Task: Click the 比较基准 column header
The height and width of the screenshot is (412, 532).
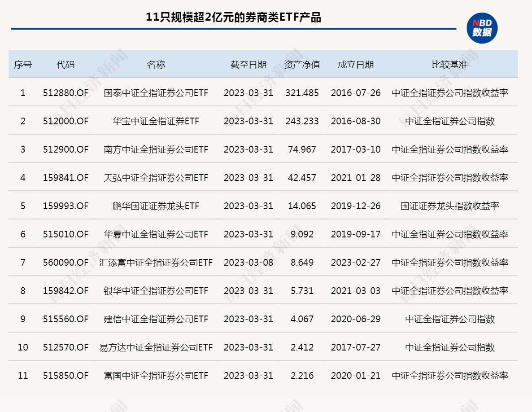Action: (x=449, y=65)
